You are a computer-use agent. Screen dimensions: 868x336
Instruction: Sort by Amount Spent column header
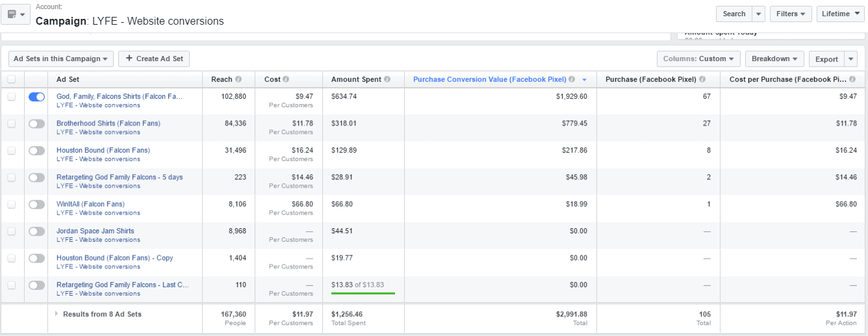point(356,79)
